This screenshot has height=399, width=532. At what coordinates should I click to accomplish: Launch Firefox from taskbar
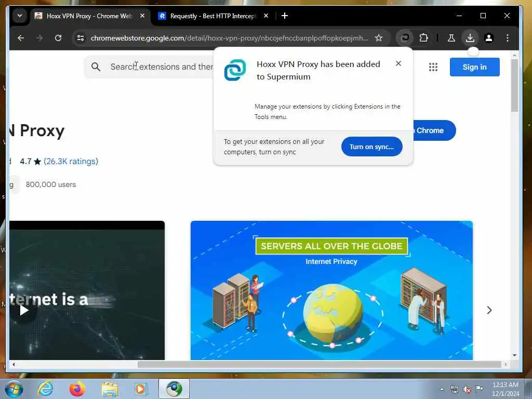[x=77, y=389]
